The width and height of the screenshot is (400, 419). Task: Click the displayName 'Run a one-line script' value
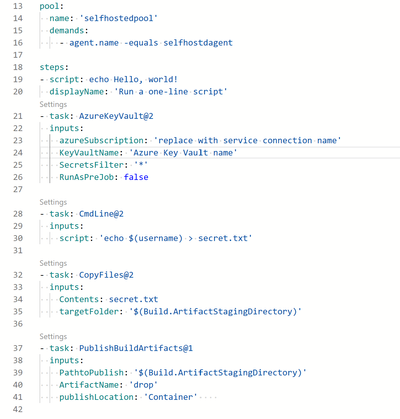coord(170,91)
